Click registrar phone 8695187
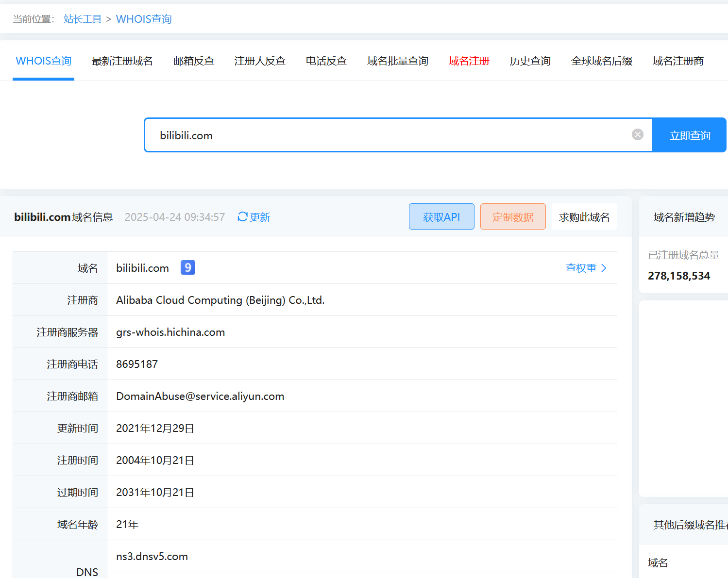 pos(137,364)
